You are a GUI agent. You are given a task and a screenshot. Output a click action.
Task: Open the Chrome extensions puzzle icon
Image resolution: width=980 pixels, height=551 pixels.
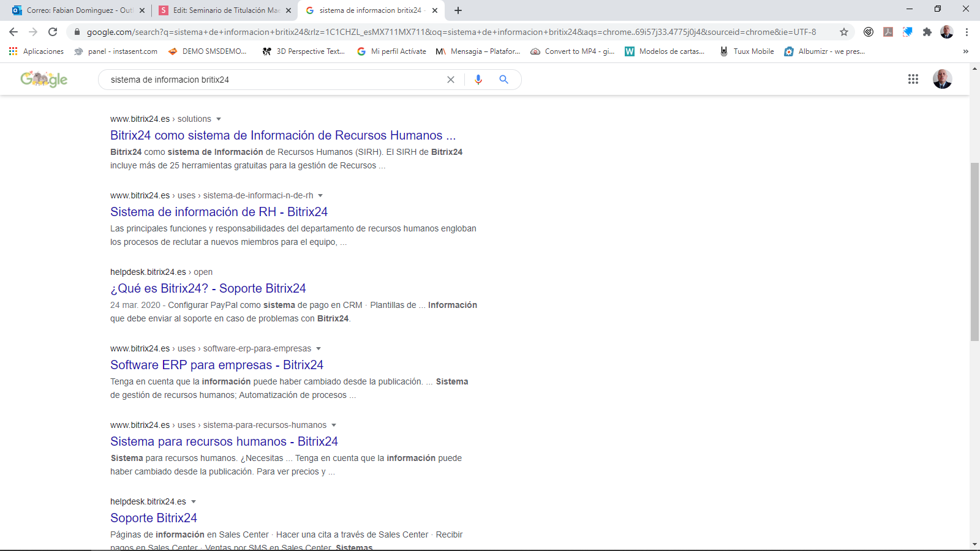(927, 32)
